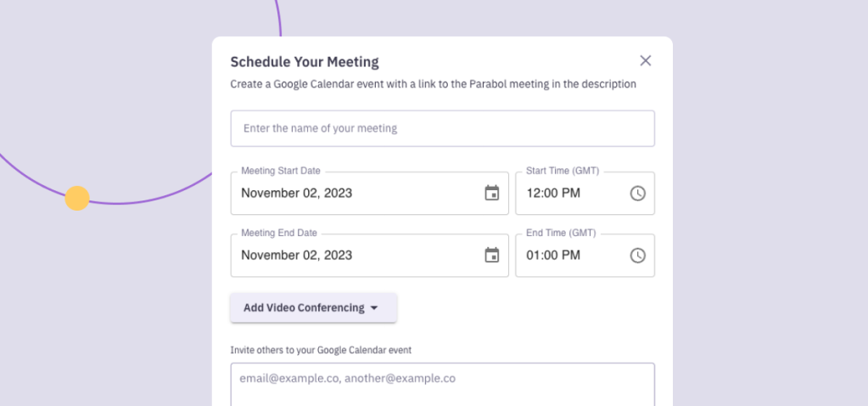Click the Add Video Conferencing button
868x406 pixels.
(x=313, y=308)
